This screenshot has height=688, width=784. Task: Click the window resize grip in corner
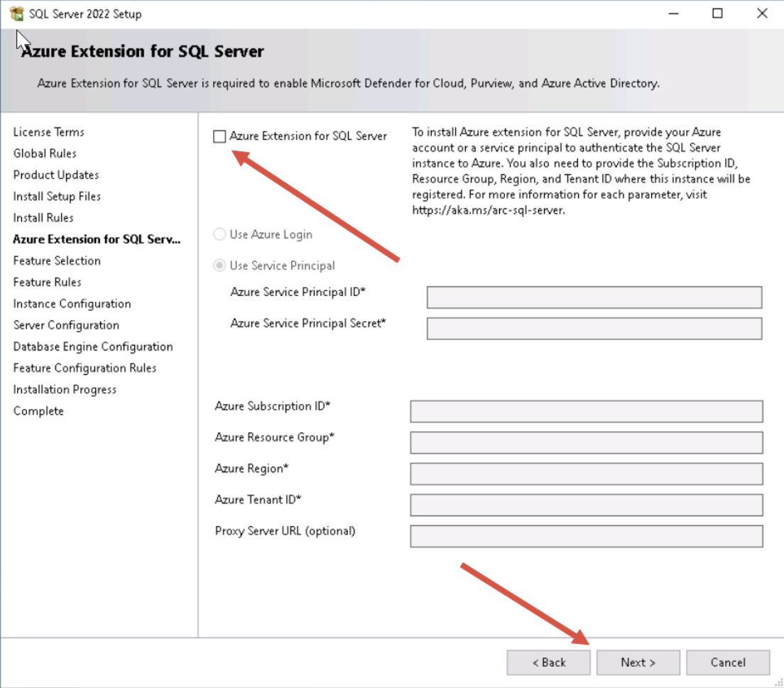[x=778, y=682]
